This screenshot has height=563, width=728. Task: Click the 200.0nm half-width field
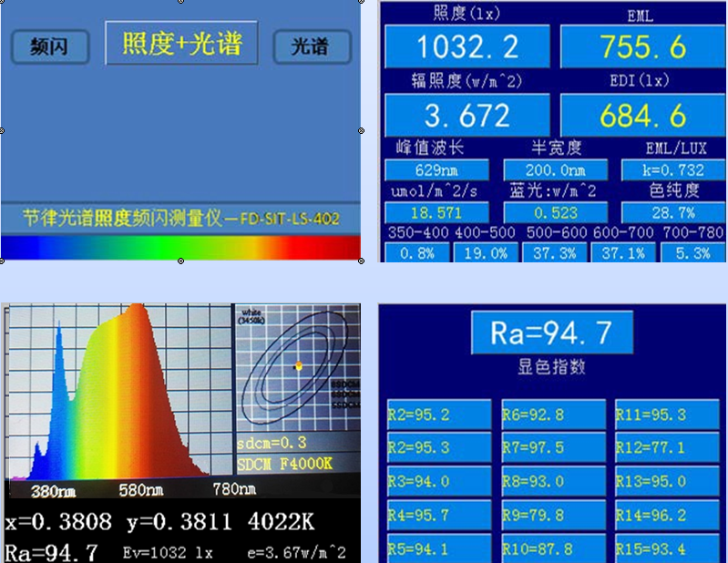(555, 170)
